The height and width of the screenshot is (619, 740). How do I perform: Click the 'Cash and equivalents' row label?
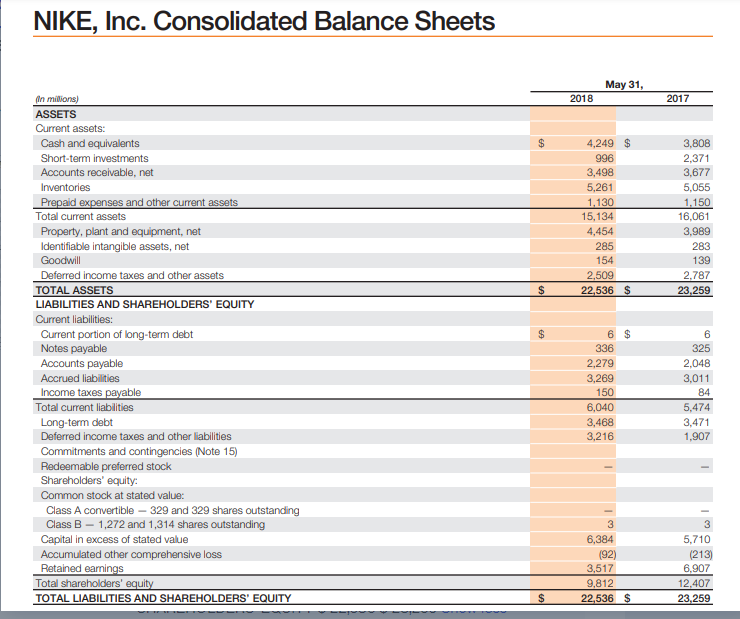coord(90,143)
